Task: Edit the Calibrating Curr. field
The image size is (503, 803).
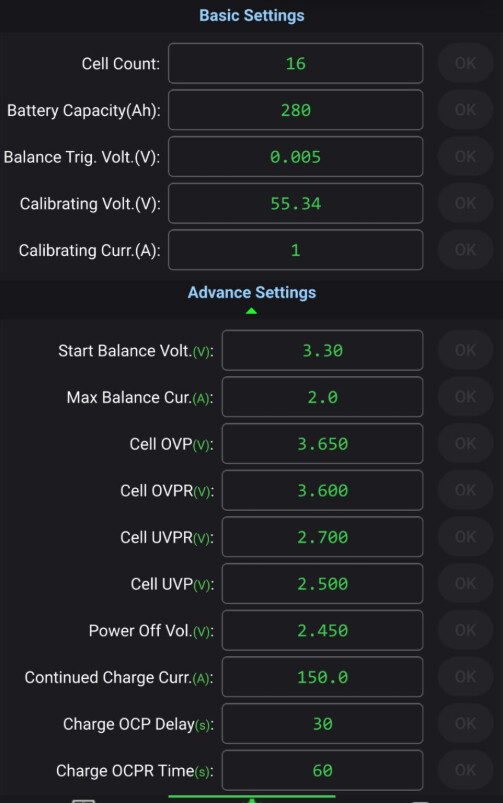Action: pos(296,250)
